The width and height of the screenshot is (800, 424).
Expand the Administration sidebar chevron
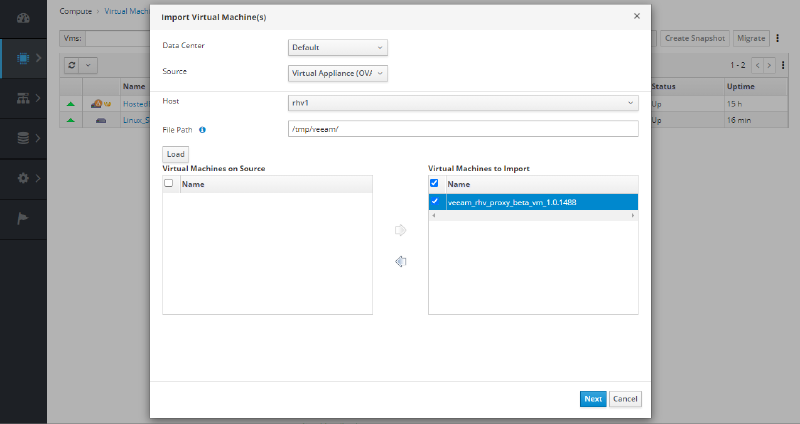click(x=38, y=178)
